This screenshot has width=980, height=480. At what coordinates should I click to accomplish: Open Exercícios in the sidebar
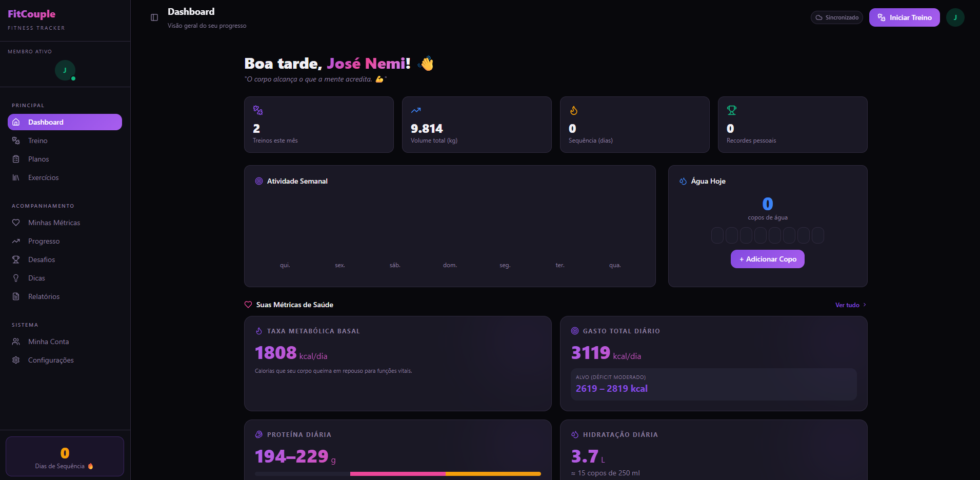pos(65,177)
